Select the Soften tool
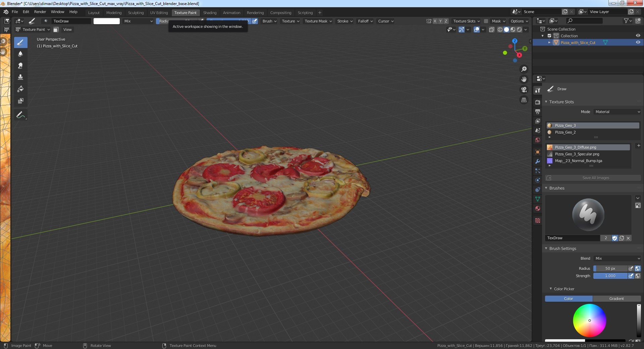Viewport: 644px width, 349px height. pyautogui.click(x=20, y=54)
